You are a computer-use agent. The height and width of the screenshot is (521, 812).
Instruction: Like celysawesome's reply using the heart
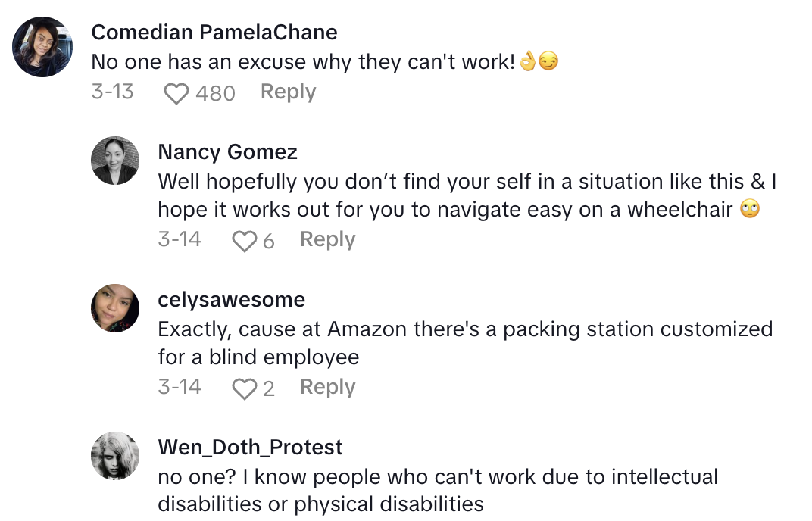[x=244, y=389]
